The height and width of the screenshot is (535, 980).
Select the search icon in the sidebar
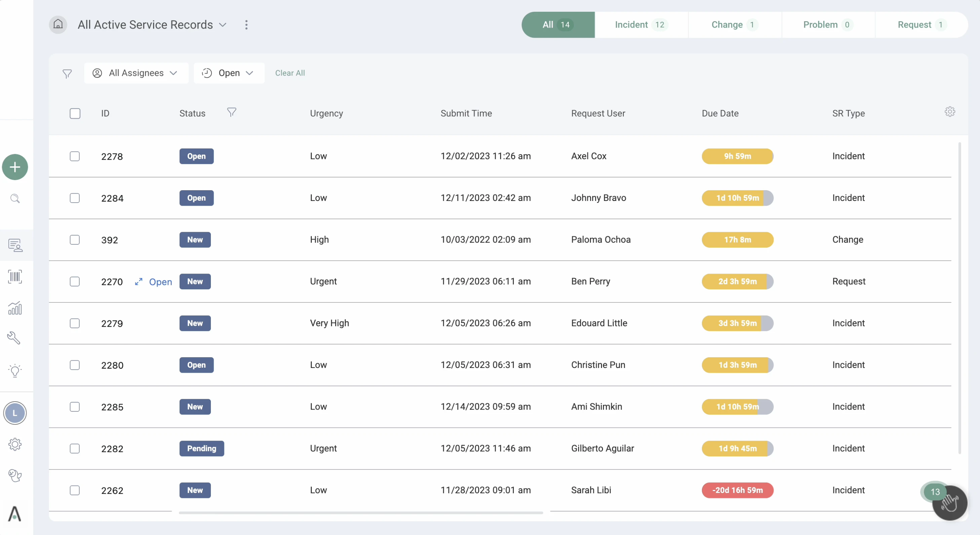pos(15,199)
